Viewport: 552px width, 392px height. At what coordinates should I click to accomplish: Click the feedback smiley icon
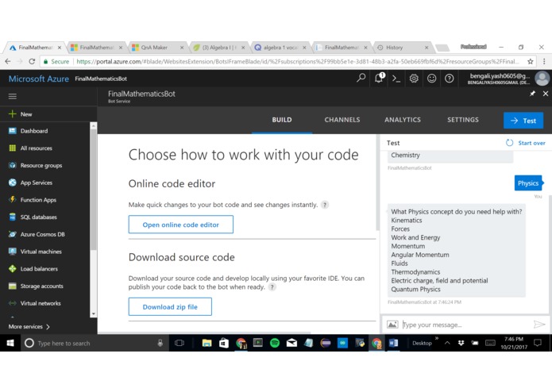tap(431, 79)
